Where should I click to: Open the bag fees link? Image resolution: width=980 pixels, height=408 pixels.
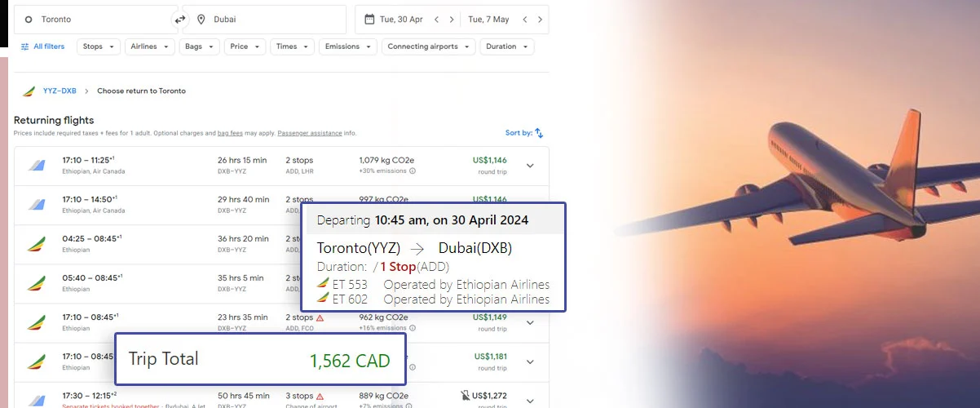click(x=230, y=133)
